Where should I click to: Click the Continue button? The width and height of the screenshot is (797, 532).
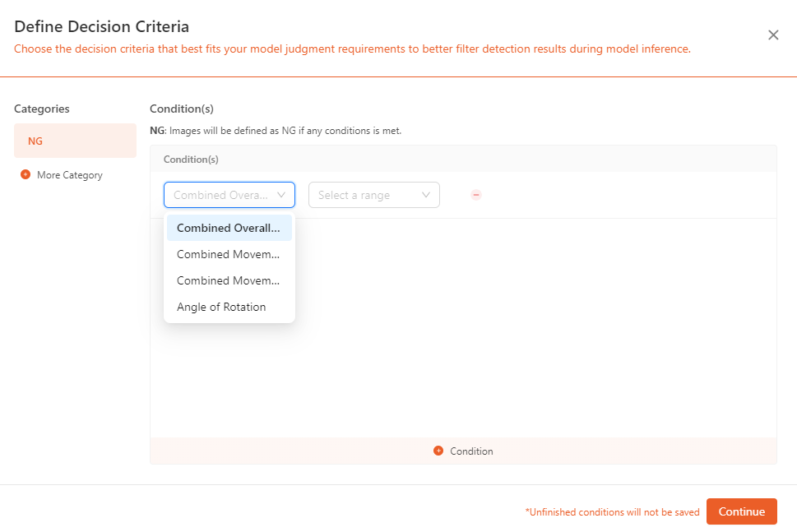pyautogui.click(x=742, y=511)
